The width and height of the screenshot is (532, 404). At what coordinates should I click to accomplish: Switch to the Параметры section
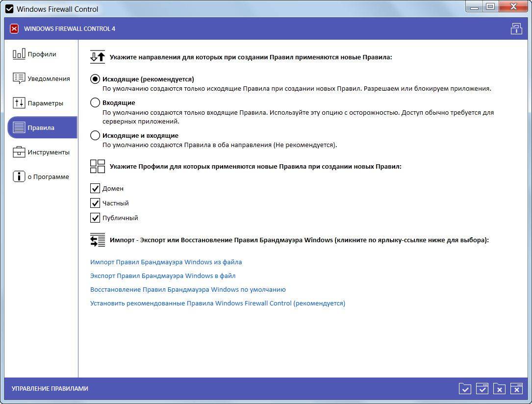[x=42, y=103]
